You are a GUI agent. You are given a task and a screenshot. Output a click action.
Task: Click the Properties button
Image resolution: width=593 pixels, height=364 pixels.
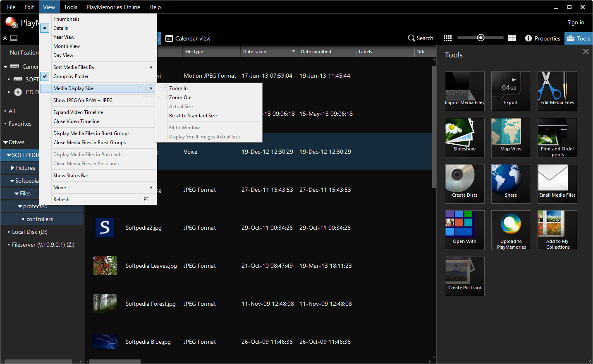[543, 38]
